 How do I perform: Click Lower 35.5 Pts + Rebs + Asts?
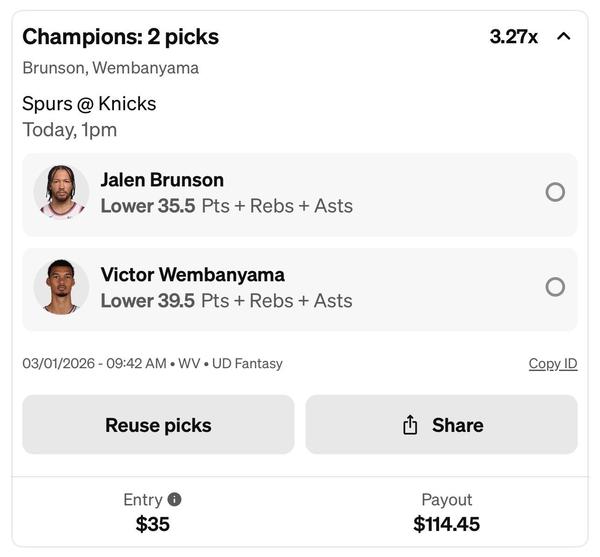226,206
